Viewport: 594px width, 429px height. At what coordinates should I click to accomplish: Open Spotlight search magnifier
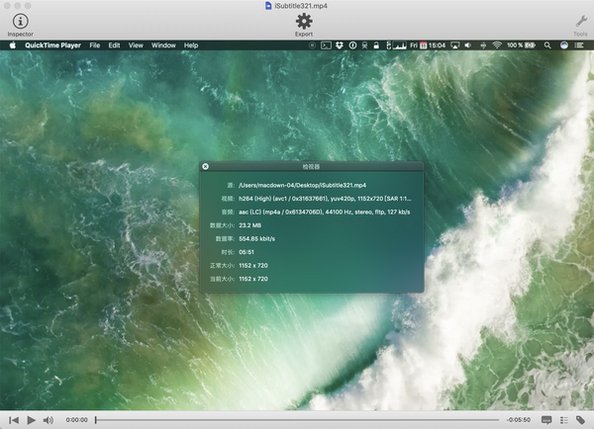547,45
